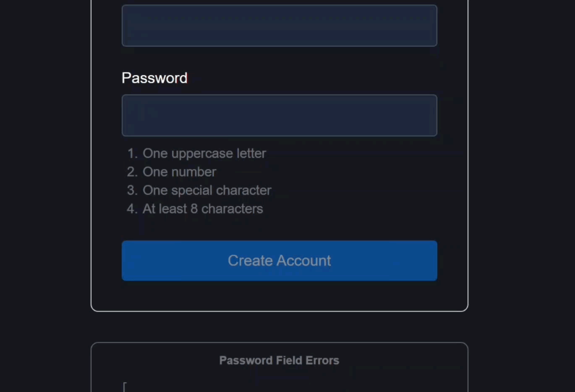Click the 'One special character' requirement

207,190
